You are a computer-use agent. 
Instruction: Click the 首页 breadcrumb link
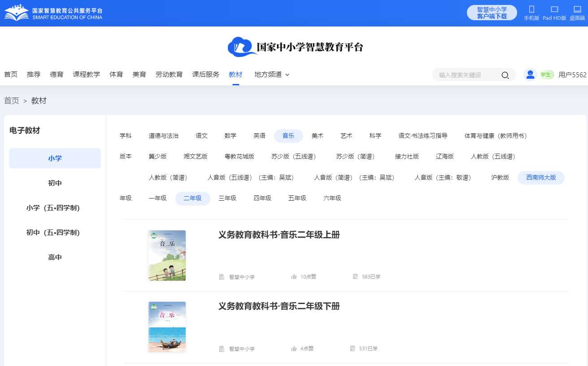coord(12,101)
